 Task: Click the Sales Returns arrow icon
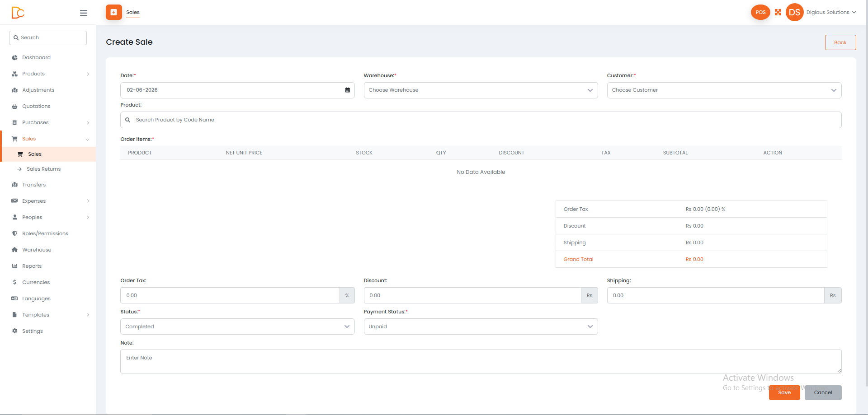(19, 169)
